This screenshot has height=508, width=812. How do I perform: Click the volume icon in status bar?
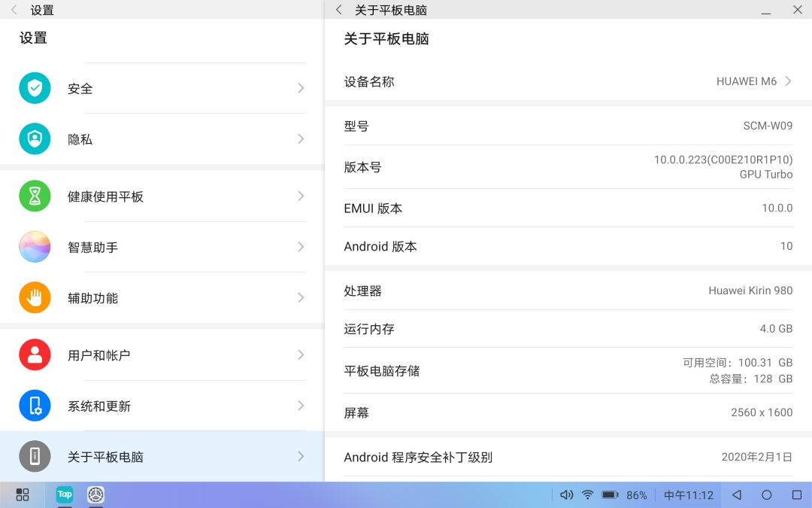567,495
